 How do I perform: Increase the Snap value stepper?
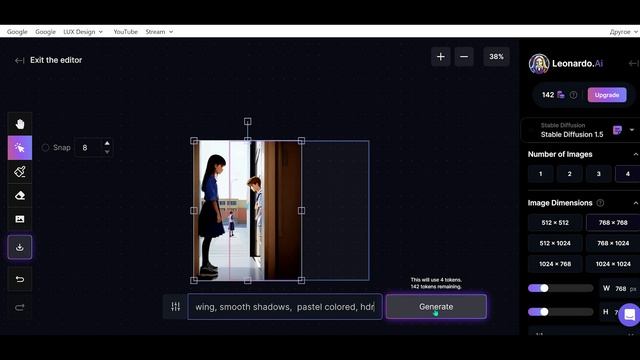tap(107, 143)
